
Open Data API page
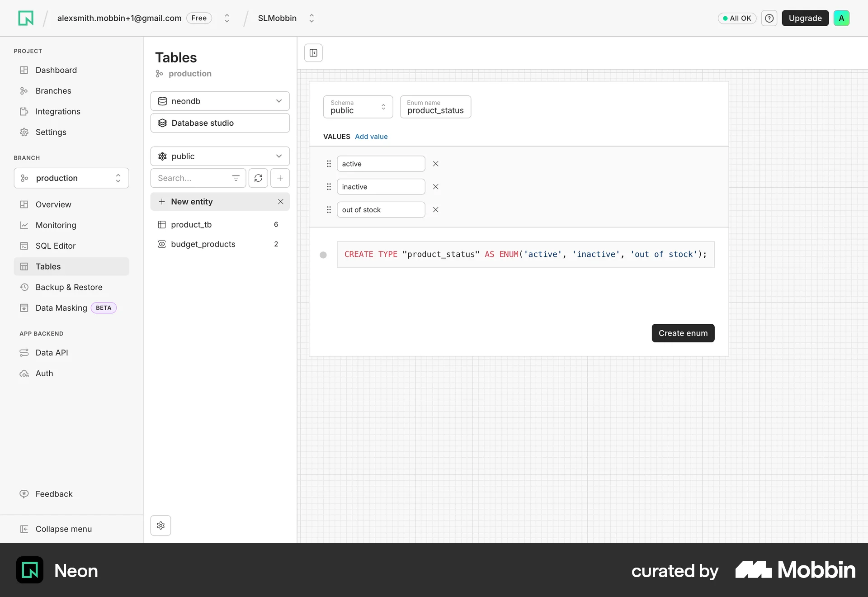pos(71,353)
